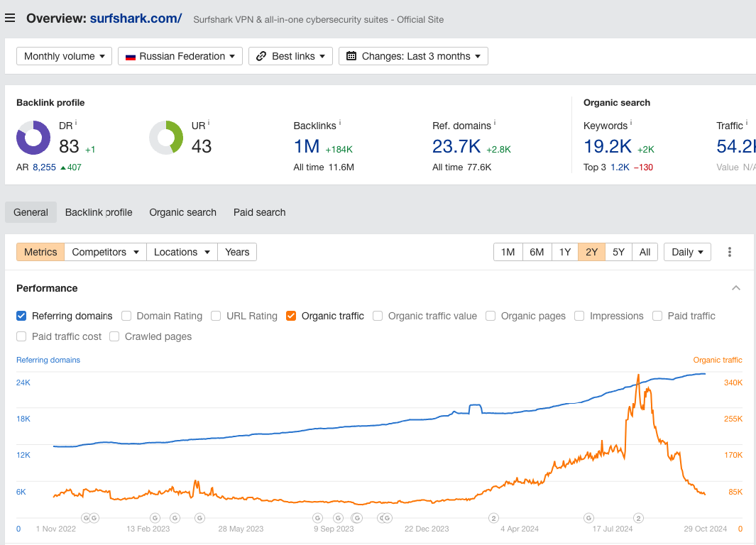Click the three-dot more options icon

pyautogui.click(x=729, y=252)
